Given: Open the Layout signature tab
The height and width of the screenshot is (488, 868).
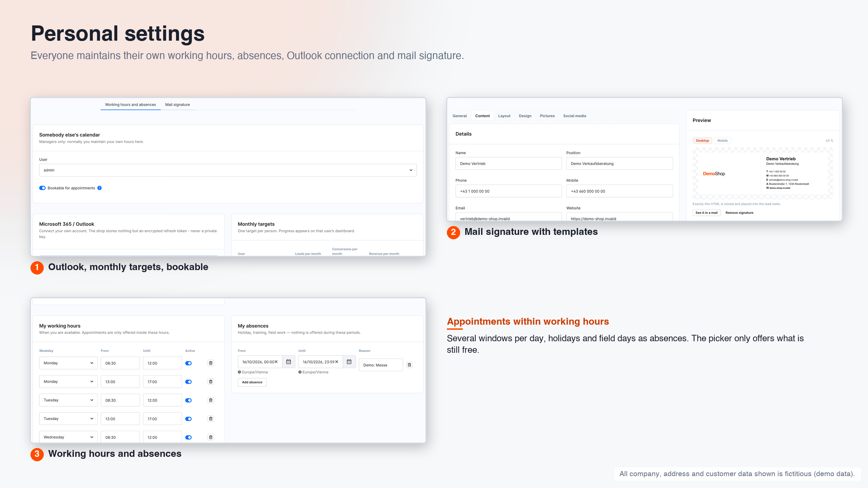Looking at the screenshot, I should 504,116.
